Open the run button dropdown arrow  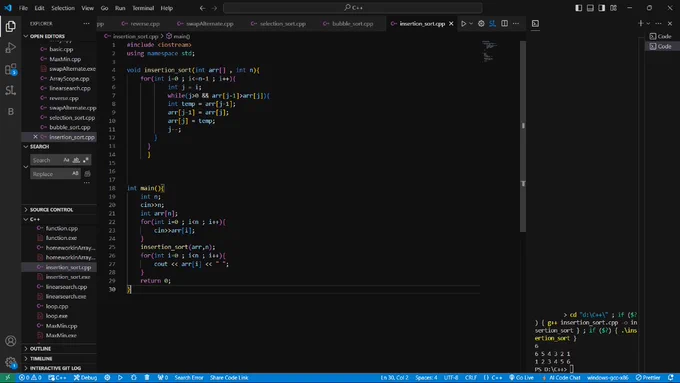471,23
